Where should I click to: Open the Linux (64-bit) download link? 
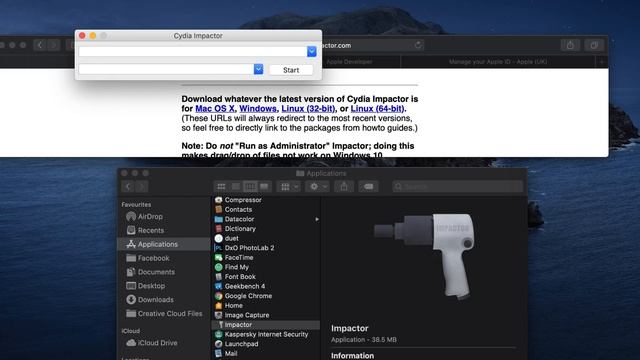click(x=377, y=109)
